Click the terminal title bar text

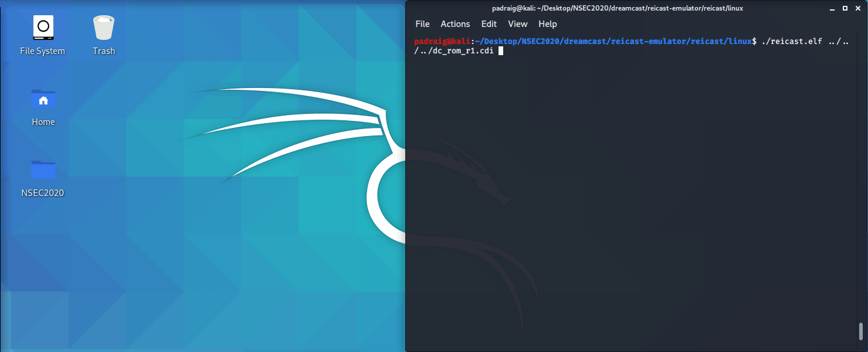[617, 8]
